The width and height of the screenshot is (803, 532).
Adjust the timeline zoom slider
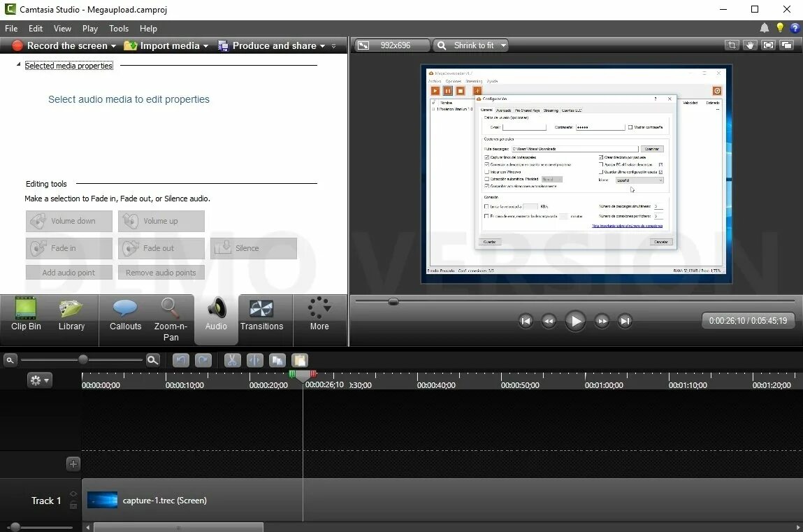click(82, 359)
